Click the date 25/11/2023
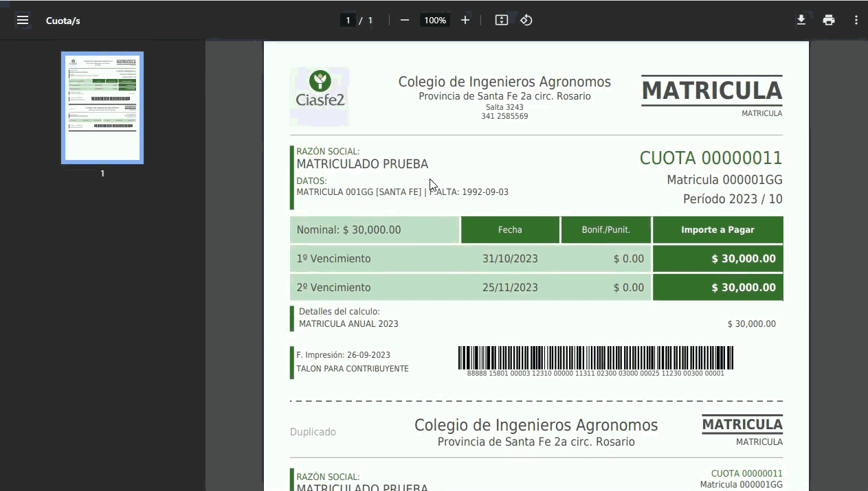This screenshot has width=868, height=491. [510, 288]
